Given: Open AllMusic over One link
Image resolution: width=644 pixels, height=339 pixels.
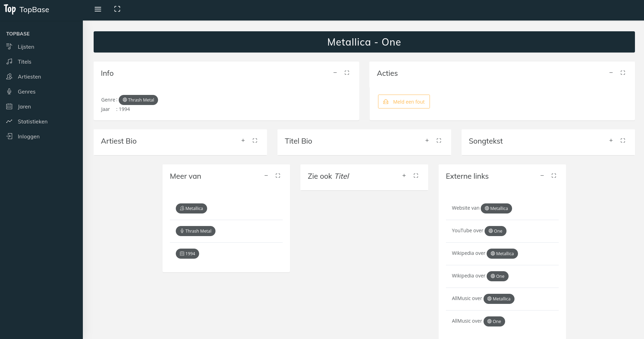Looking at the screenshot, I should 494,321.
